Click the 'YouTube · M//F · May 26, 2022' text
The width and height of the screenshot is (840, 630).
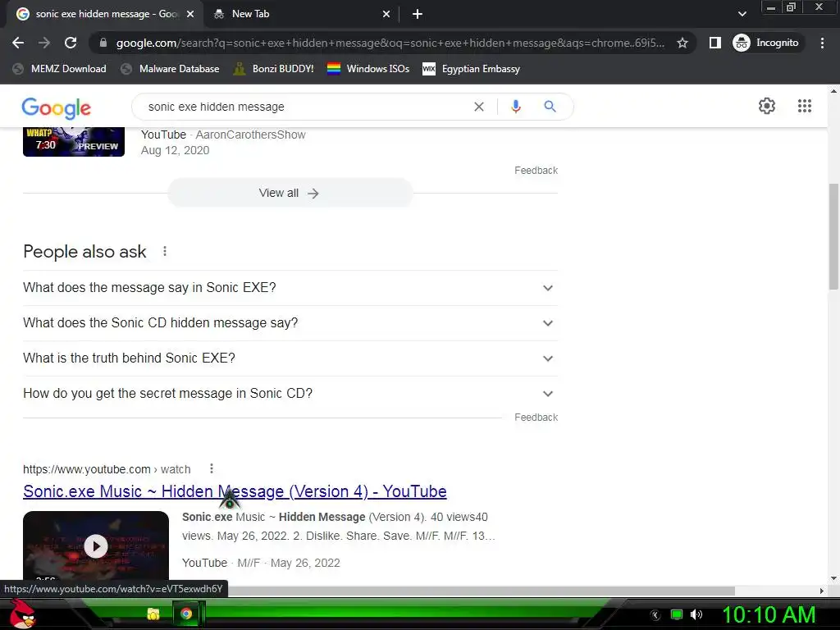tap(261, 563)
